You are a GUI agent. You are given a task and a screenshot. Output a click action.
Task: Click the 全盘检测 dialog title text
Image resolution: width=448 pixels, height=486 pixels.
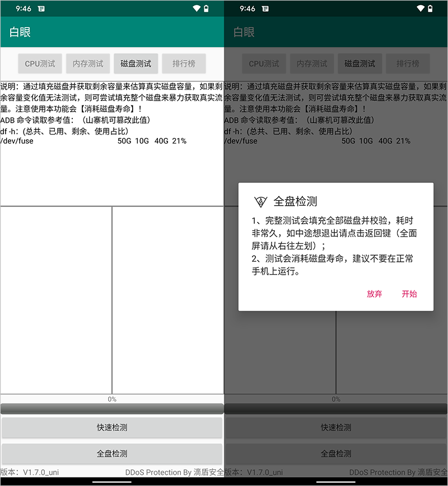tap(295, 201)
